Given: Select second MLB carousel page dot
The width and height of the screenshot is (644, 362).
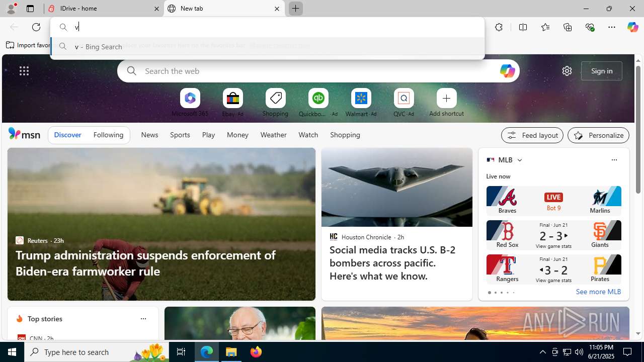Looking at the screenshot, I should coord(495,293).
